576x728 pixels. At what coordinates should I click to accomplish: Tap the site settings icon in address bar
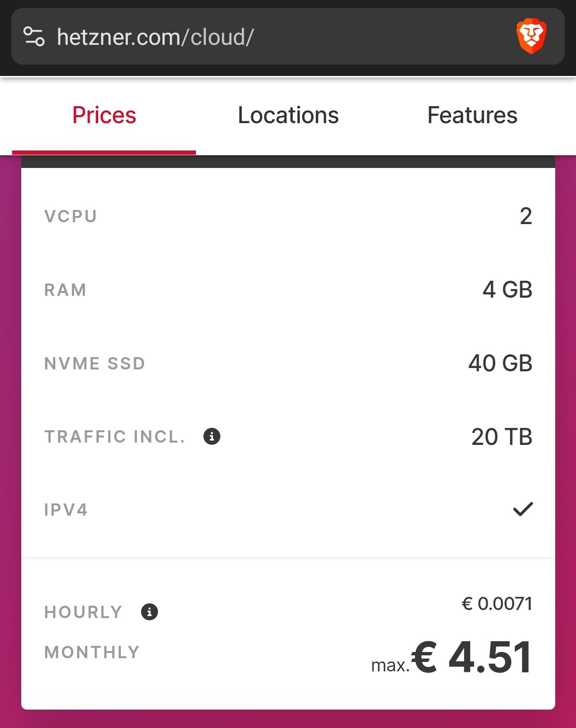click(34, 36)
